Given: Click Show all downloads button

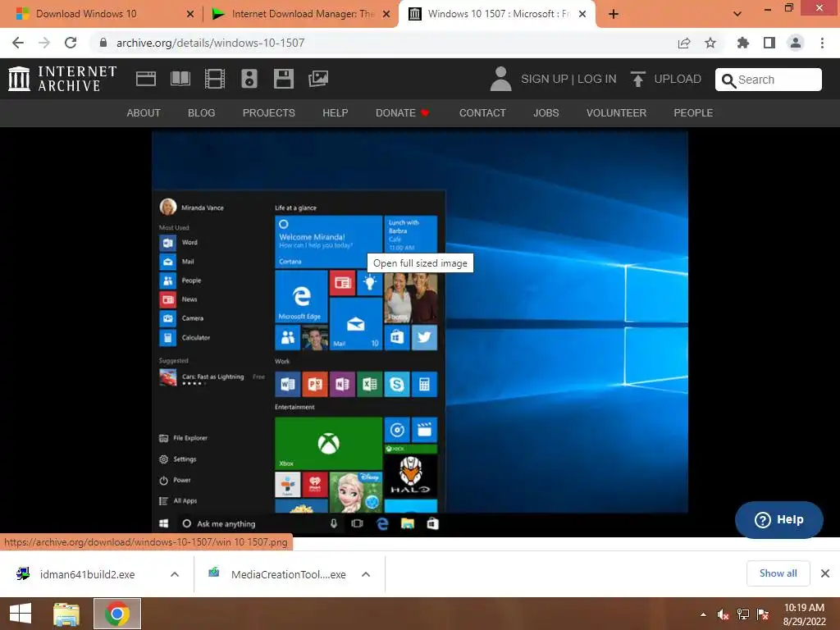Looking at the screenshot, I should pos(778,573).
